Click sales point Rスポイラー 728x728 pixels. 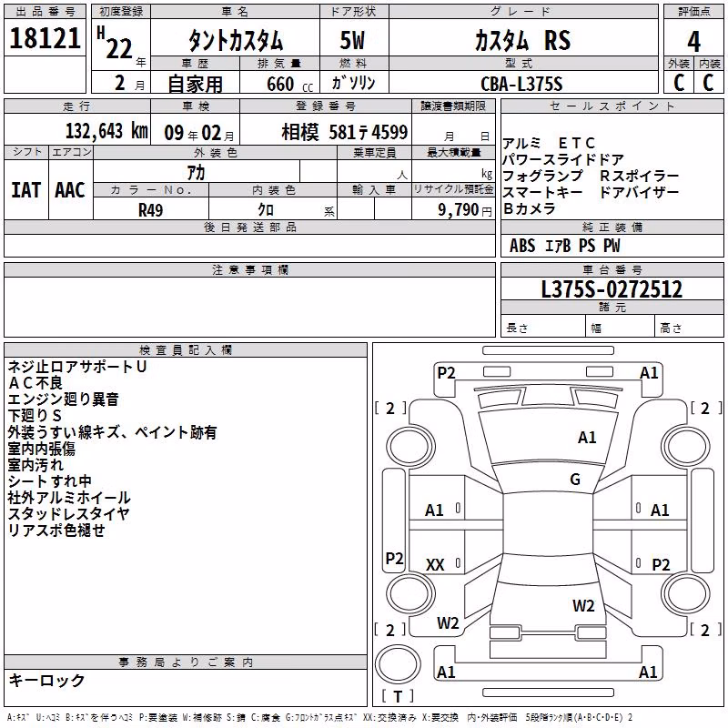[640, 176]
